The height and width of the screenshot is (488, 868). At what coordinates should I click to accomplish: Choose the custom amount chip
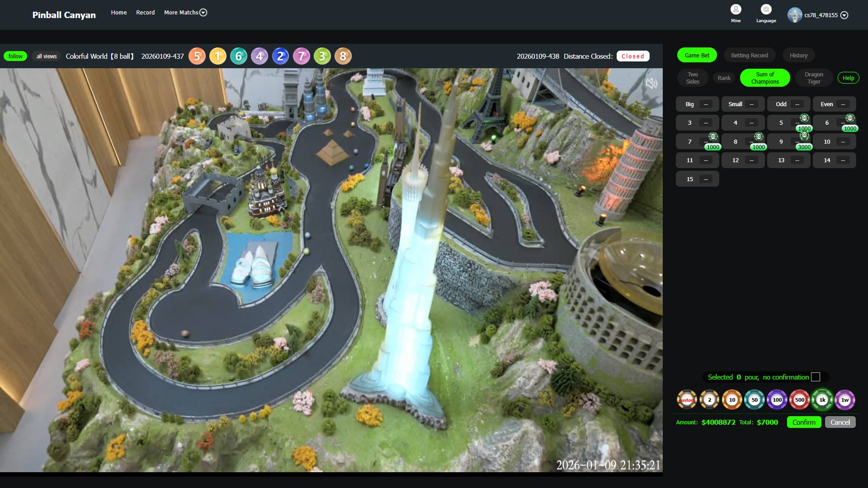coord(687,400)
